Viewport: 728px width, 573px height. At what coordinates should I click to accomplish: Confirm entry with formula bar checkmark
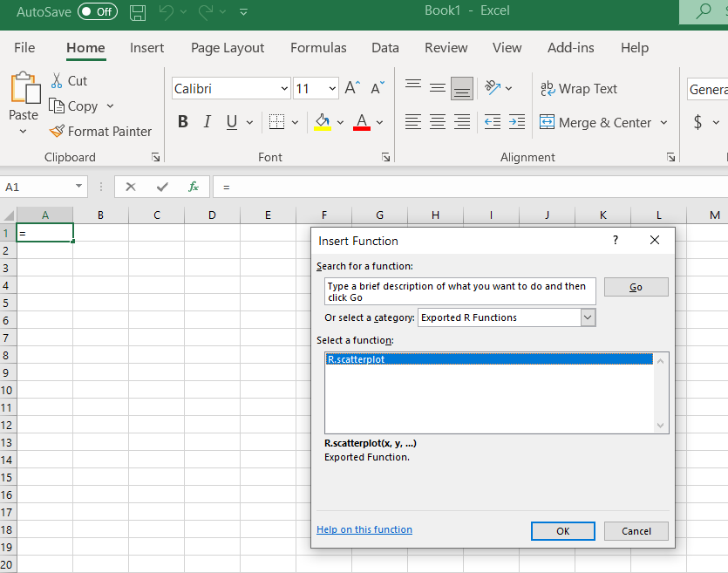point(162,187)
